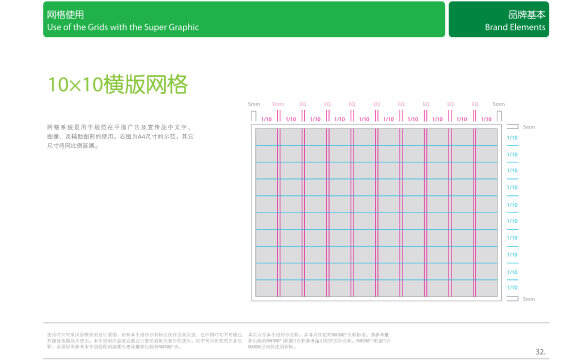The width and height of the screenshot is (570, 360).
Task: Click the bracket marker at grid's bottom-right side
Action: coord(513,299)
